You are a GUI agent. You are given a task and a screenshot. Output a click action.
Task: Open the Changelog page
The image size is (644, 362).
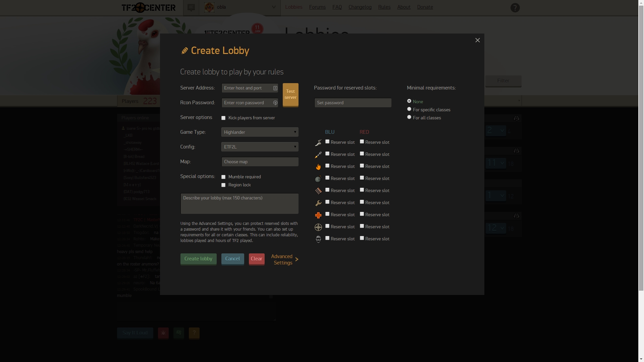pyautogui.click(x=360, y=7)
